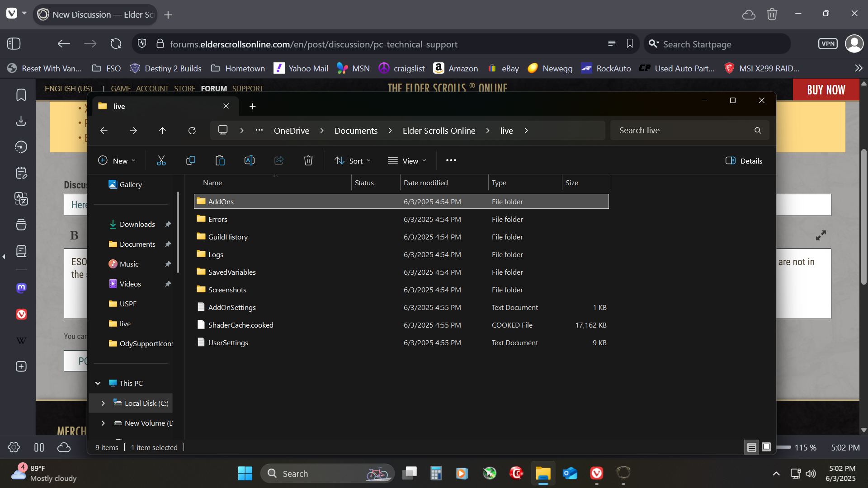Click the Paste icon in Explorer toolbar
868x488 pixels.
[x=220, y=160]
